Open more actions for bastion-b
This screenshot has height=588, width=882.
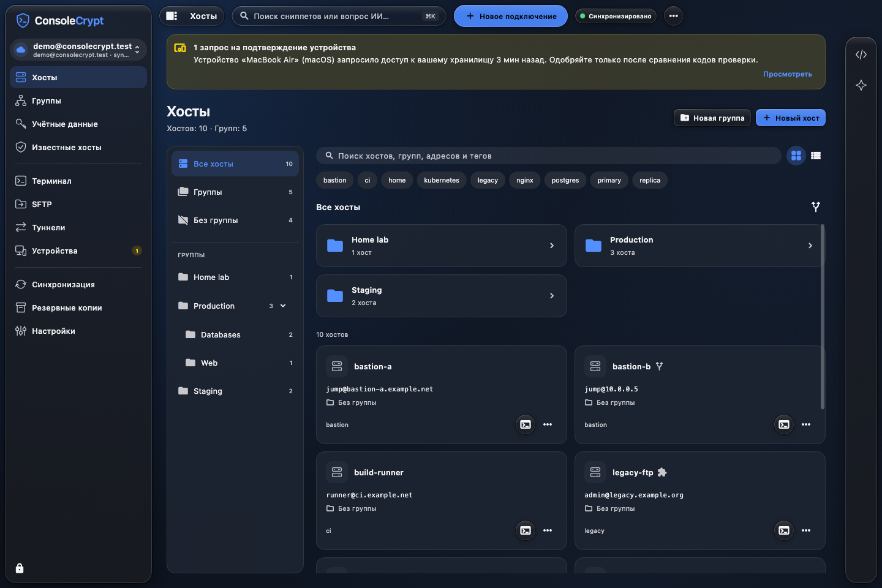[x=806, y=424]
